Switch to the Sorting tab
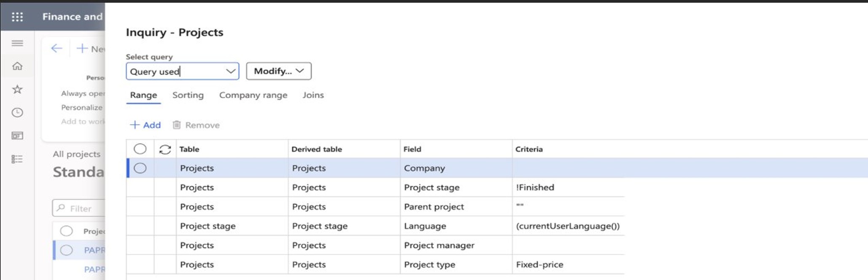 188,95
